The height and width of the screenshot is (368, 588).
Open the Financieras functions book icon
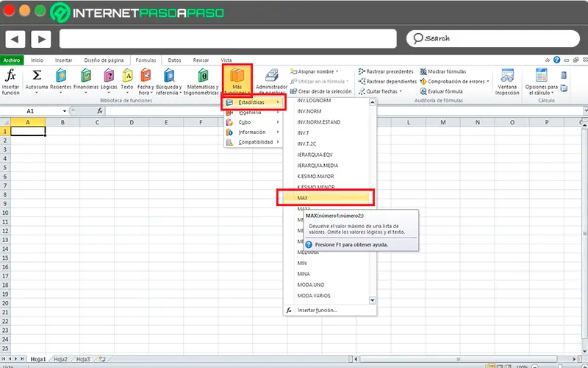(x=86, y=76)
